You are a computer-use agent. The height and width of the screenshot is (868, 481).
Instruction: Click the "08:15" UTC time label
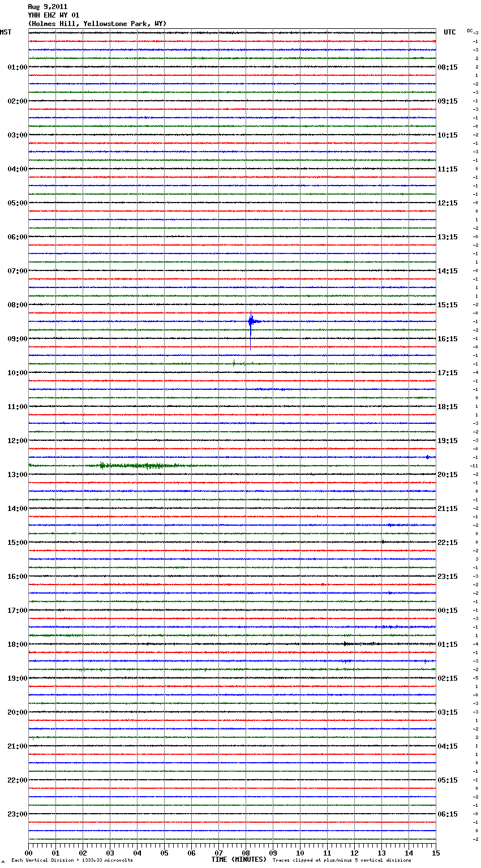tap(448, 67)
